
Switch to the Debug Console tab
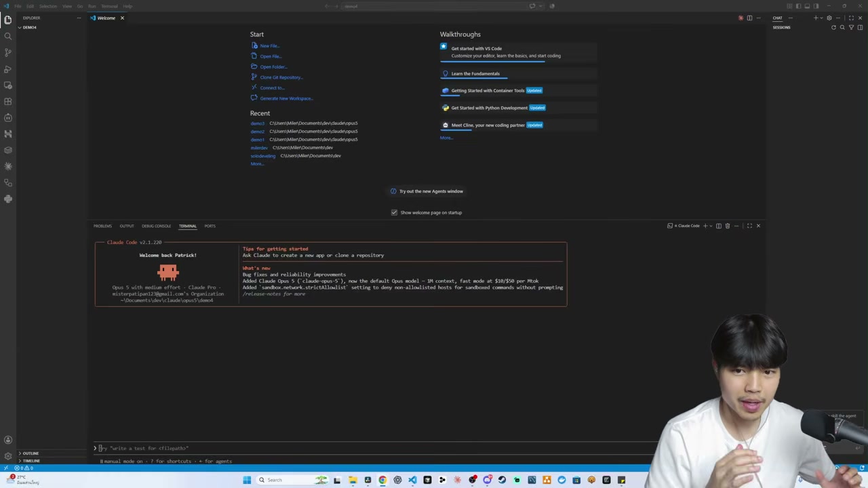coord(156,226)
